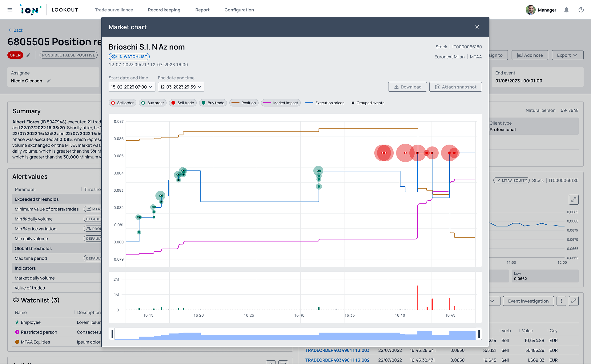Edit the alert status pencil icon
The image size is (591, 364).
[28, 55]
